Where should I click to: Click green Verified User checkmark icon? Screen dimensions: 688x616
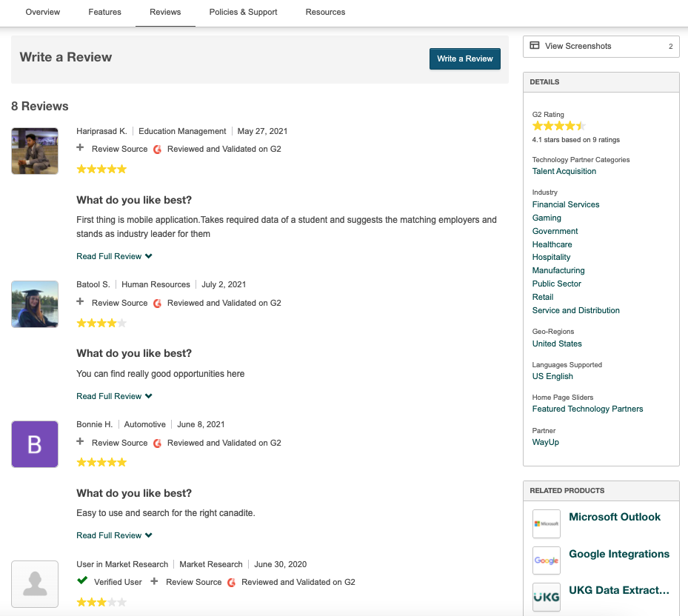coord(82,581)
